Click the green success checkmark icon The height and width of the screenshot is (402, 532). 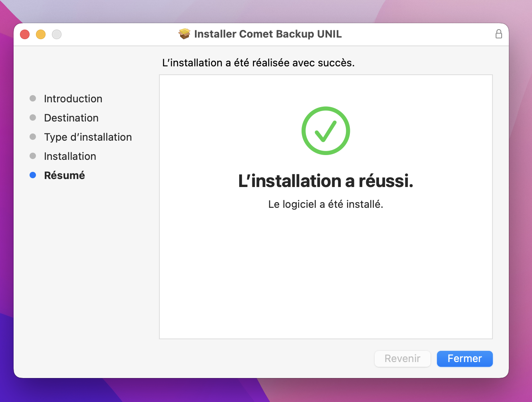[326, 131]
